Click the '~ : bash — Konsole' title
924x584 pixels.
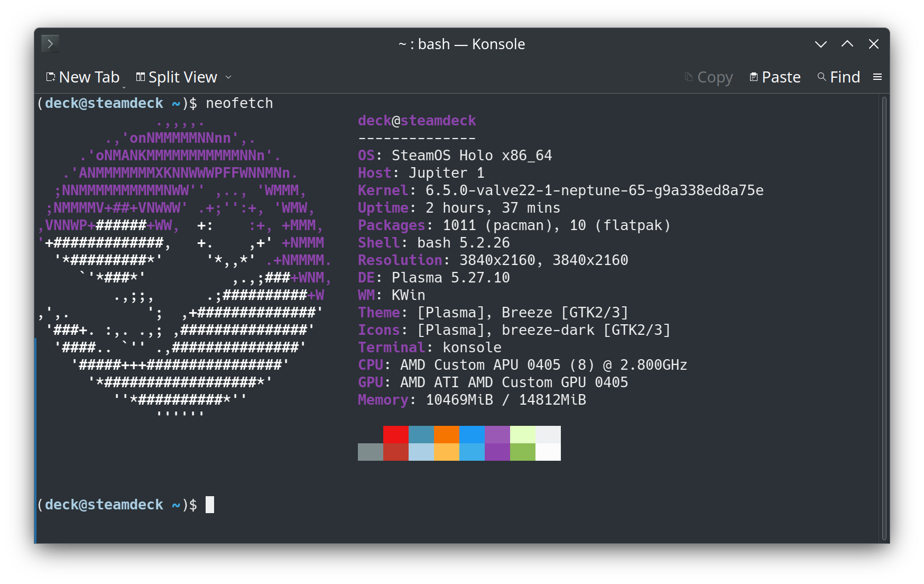tap(462, 44)
